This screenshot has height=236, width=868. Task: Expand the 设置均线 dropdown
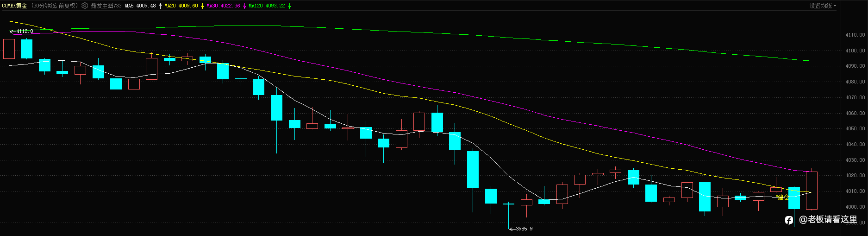coord(823,6)
